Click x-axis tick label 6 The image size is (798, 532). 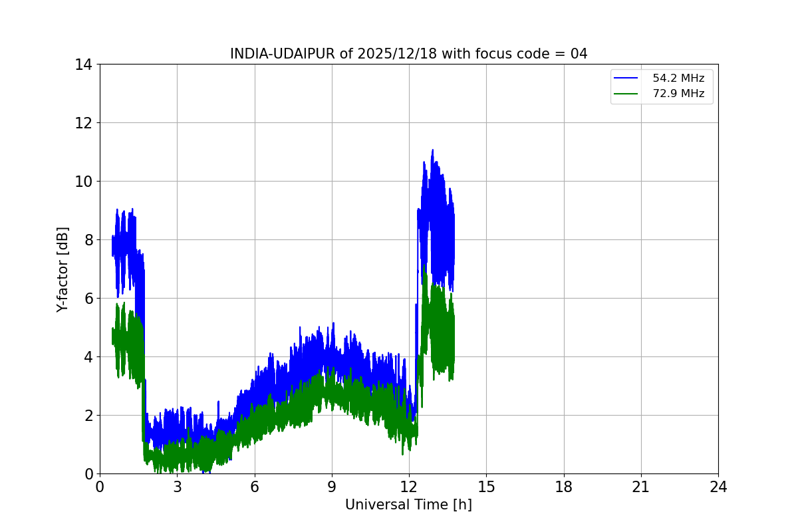(255, 487)
